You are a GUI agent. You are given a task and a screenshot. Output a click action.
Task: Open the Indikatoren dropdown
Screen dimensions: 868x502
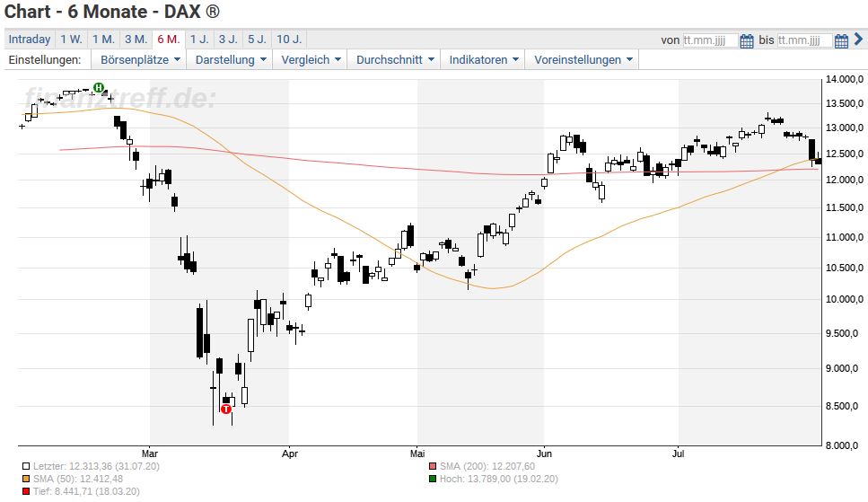point(483,60)
